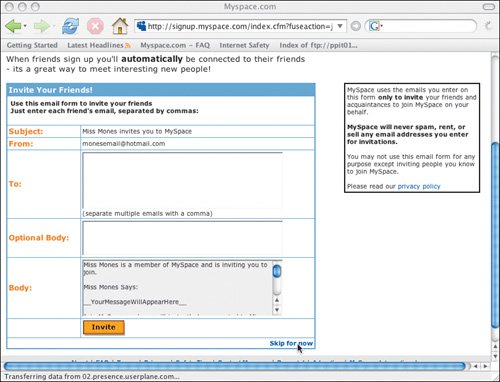This screenshot has width=500, height=382.
Task: Open the Forward history dropdown arrow
Action: (x=53, y=26)
